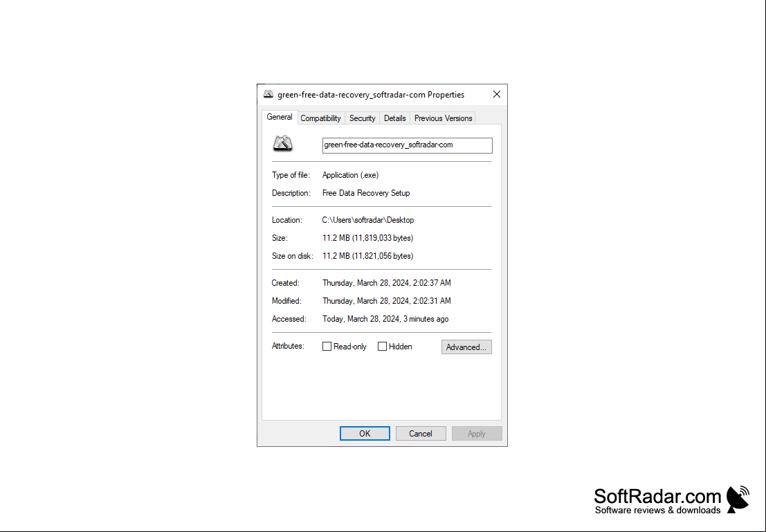Open the Advanced attributes dialog
The image size is (766, 532).
pos(466,347)
